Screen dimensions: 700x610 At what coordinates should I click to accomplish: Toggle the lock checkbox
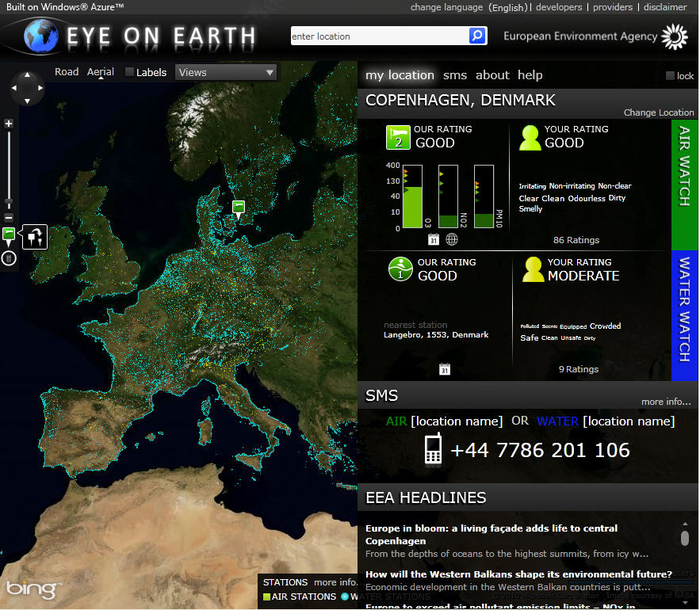pos(670,75)
